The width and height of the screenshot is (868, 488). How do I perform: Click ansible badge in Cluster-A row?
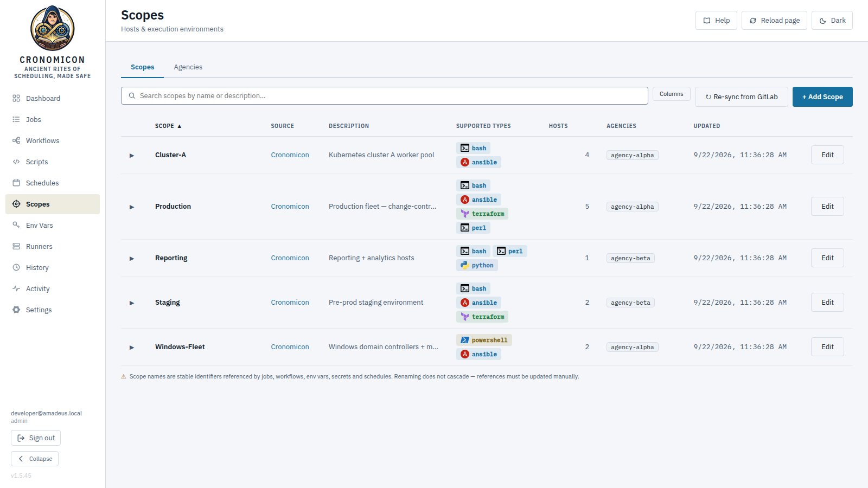pyautogui.click(x=478, y=162)
